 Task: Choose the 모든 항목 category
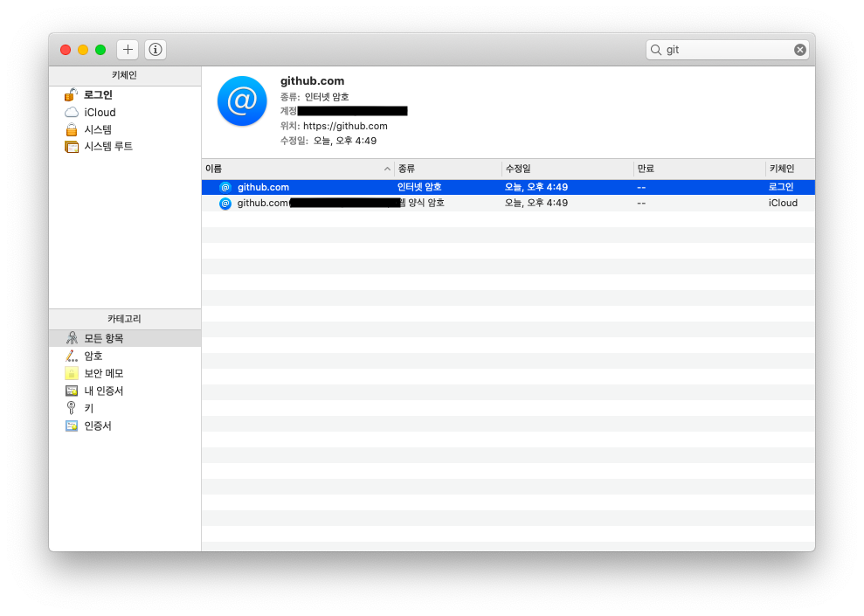tap(125, 338)
